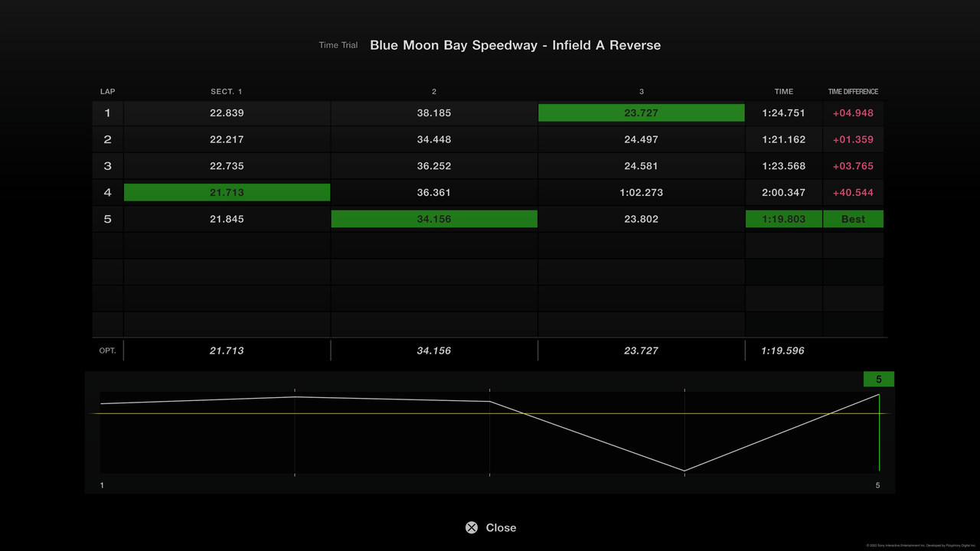Screen dimensions: 980x551
Task: Click the LAP column header
Action: (x=107, y=92)
